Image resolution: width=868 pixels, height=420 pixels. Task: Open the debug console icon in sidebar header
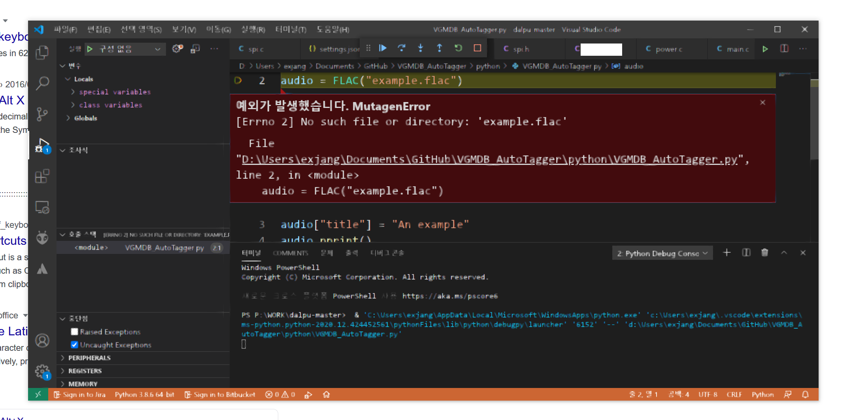click(195, 49)
